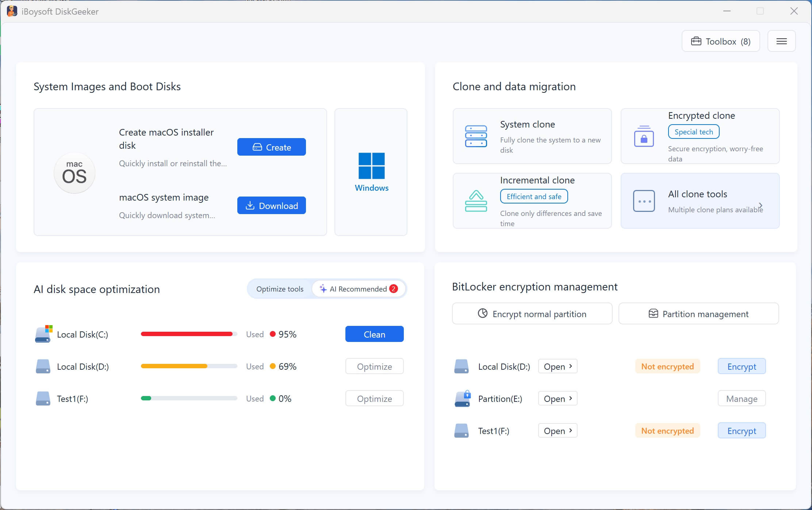Encrypt Local Disk(D:)
Image resolution: width=812 pixels, height=510 pixels.
pyautogui.click(x=742, y=366)
